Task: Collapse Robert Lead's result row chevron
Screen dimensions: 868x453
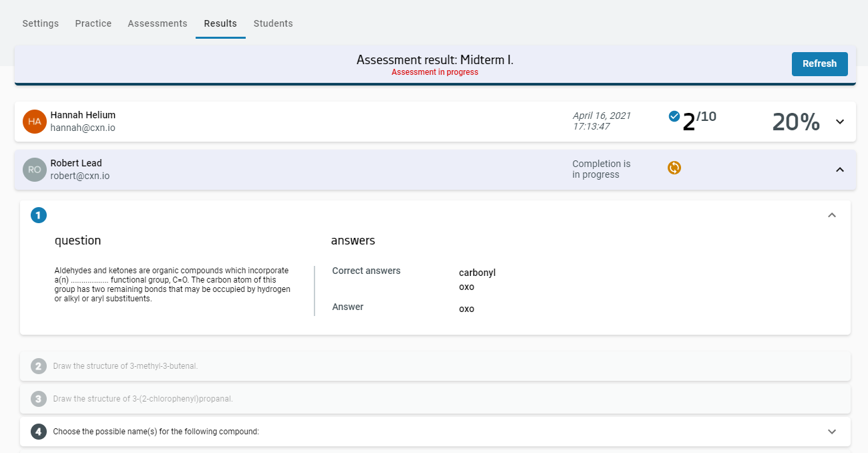Action: [x=840, y=170]
